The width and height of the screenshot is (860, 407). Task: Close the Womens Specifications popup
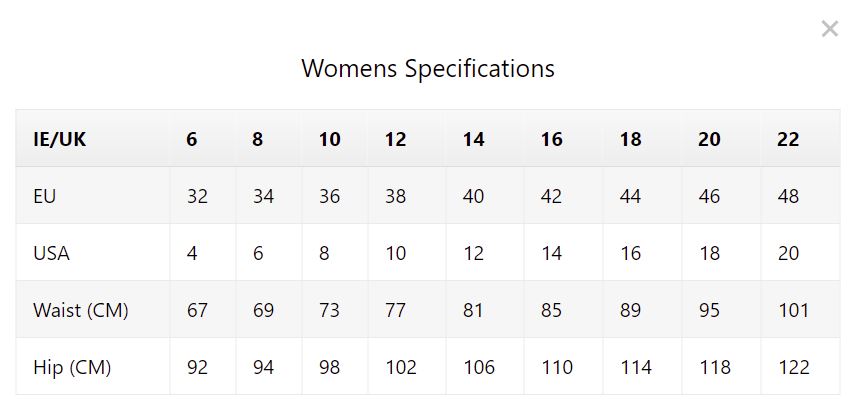(829, 29)
